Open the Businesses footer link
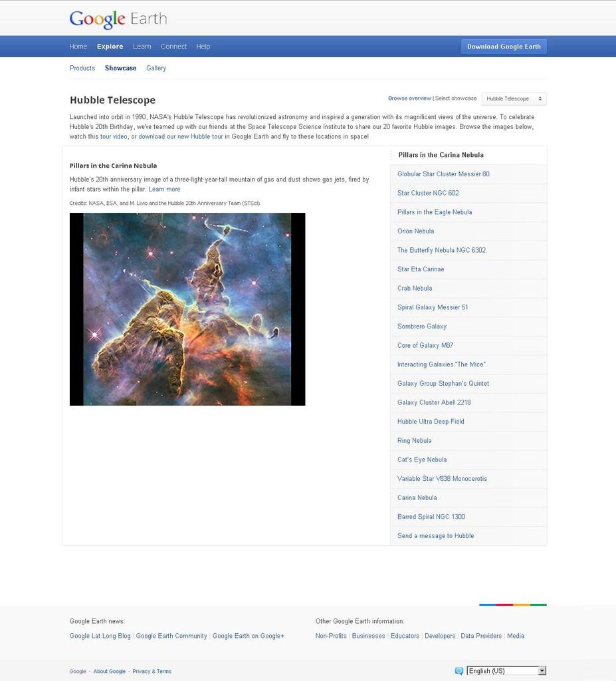616x681 pixels. pos(369,636)
